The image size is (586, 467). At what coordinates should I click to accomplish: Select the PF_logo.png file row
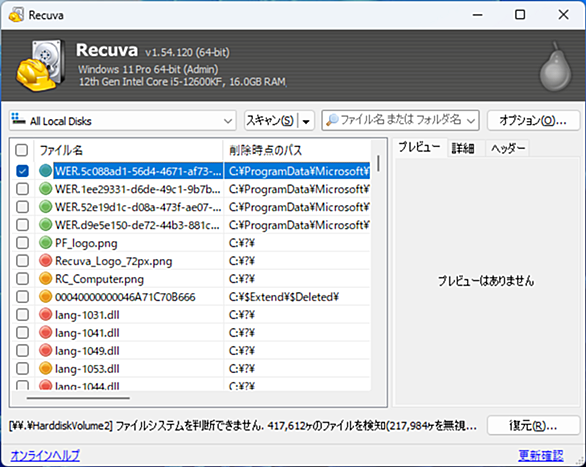(191, 243)
